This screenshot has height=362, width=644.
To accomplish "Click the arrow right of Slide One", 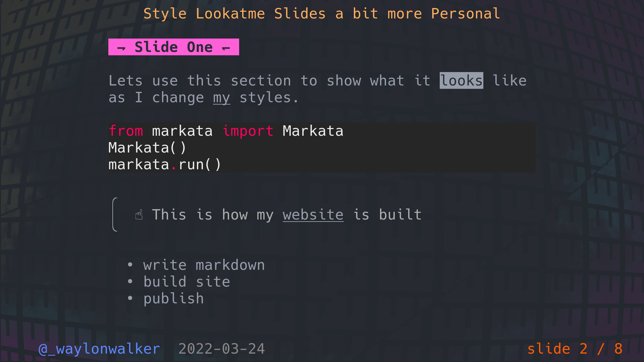I will (x=226, y=48).
